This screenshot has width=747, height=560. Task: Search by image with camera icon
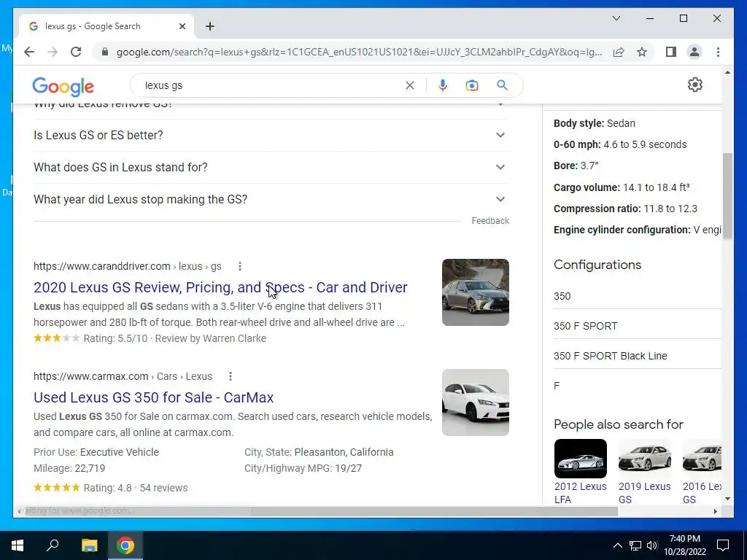tap(472, 86)
